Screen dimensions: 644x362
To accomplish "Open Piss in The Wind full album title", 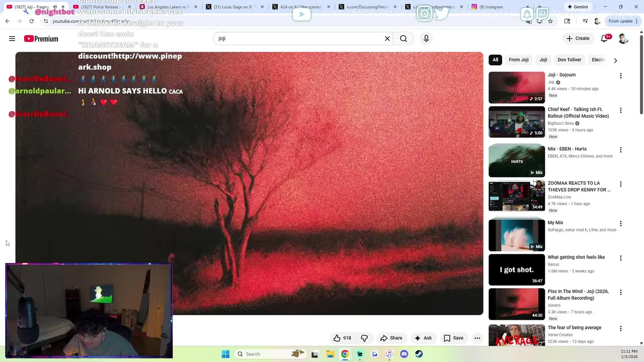I will point(578,295).
